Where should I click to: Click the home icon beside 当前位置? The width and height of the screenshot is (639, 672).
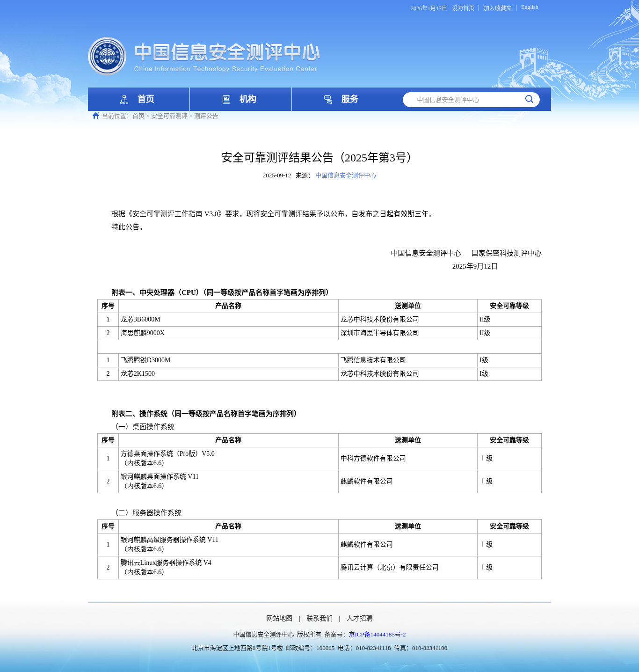click(96, 116)
